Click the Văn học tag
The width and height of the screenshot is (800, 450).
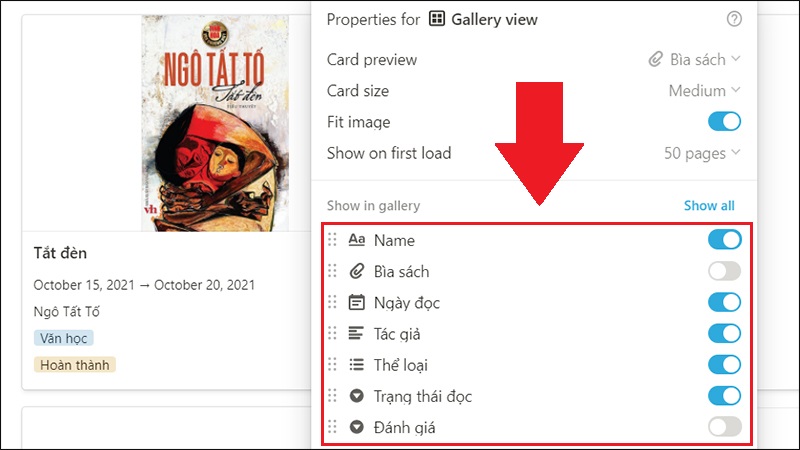[64, 338]
